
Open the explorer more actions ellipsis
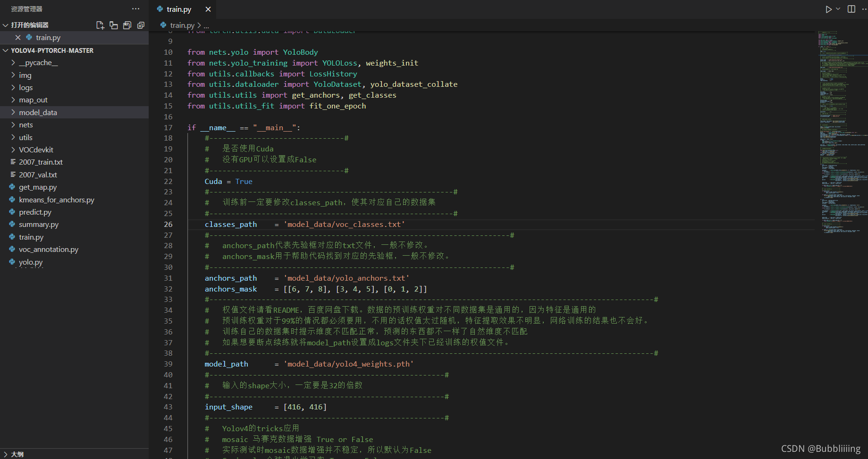point(136,9)
